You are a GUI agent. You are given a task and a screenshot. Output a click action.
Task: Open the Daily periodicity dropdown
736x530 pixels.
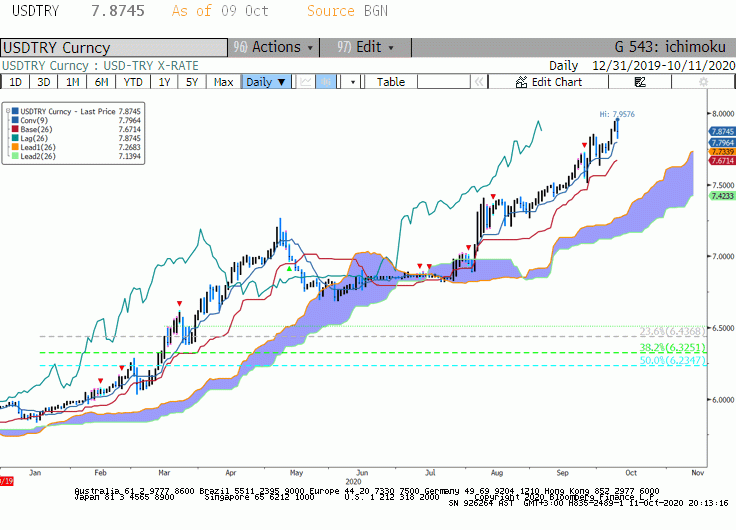point(266,82)
